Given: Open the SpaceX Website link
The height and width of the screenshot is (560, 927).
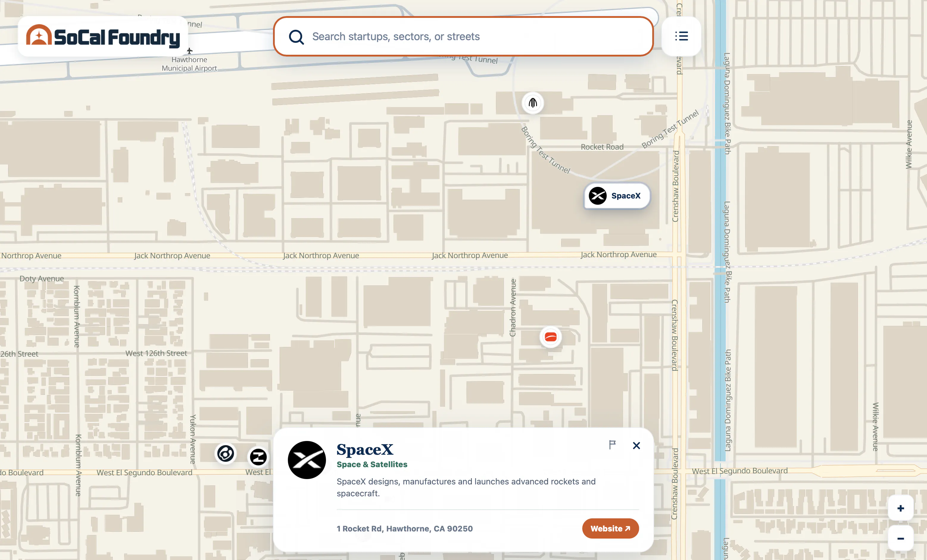Looking at the screenshot, I should 610,528.
